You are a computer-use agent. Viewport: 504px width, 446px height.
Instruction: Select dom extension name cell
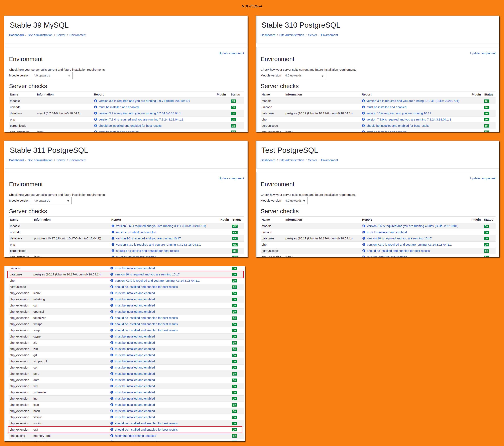pyautogui.click(x=36, y=380)
